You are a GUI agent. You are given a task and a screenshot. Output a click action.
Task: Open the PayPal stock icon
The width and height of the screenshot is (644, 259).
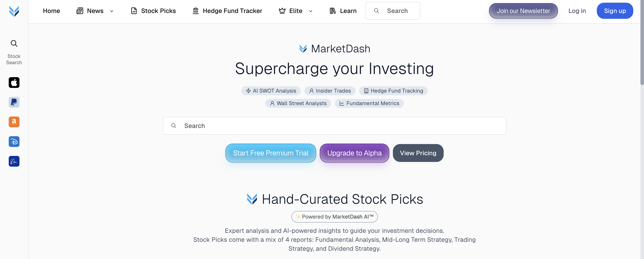(14, 102)
